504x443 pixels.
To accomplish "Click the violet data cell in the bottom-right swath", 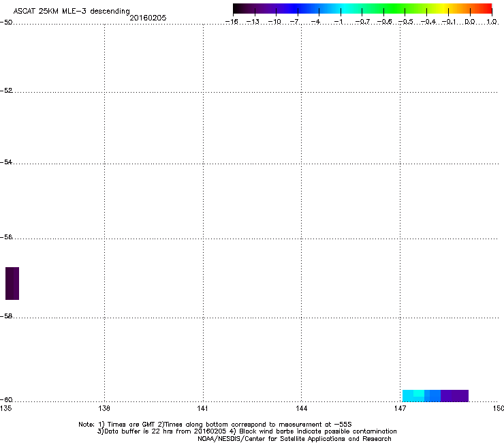I will pos(454,396).
